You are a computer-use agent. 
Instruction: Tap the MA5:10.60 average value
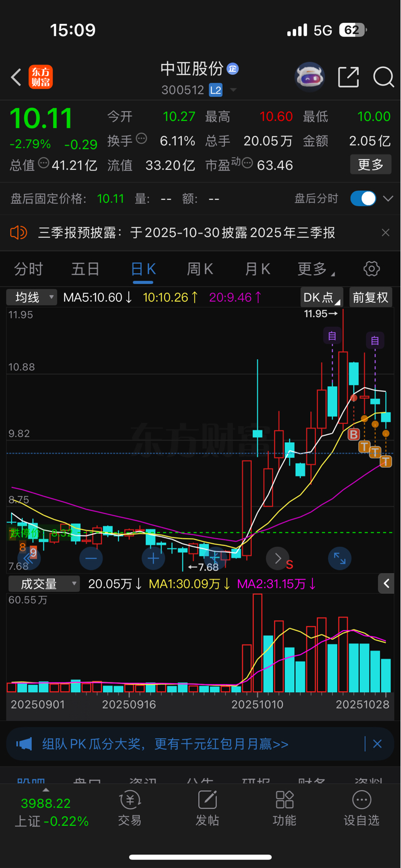click(x=98, y=297)
